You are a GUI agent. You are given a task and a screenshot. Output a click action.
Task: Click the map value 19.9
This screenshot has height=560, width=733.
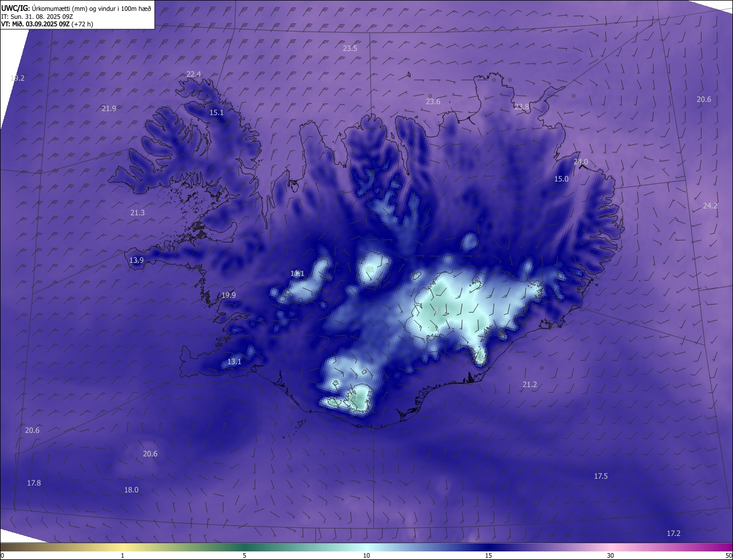(x=228, y=295)
